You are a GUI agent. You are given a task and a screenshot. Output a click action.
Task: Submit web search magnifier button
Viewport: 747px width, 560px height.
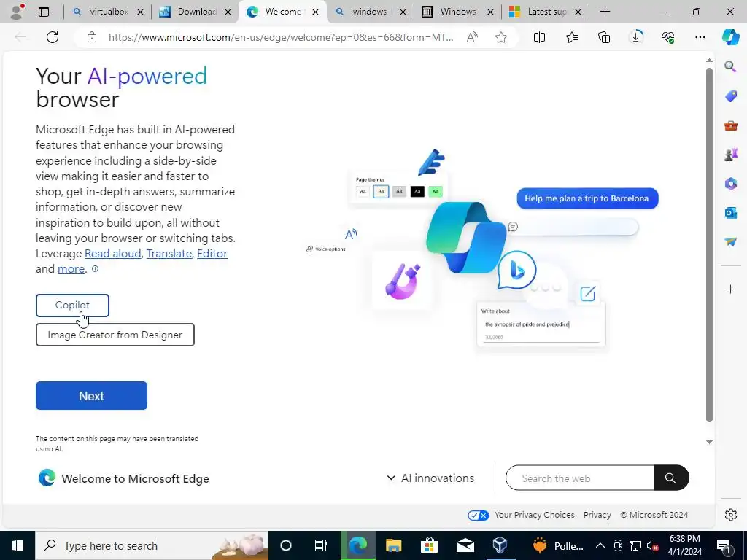pos(670,478)
